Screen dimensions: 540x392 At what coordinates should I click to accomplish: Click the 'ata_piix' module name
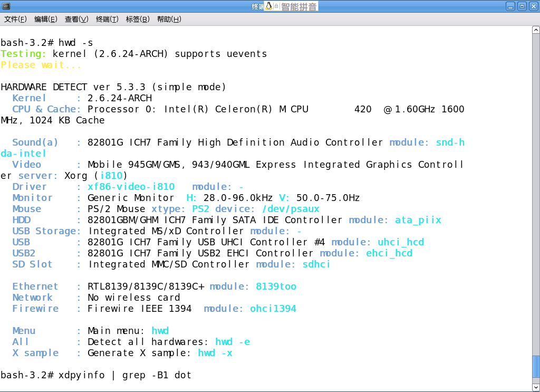[418, 220]
